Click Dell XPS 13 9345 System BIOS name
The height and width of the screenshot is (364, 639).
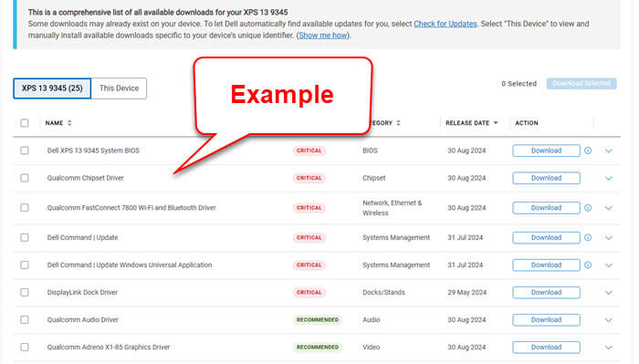[93, 151]
